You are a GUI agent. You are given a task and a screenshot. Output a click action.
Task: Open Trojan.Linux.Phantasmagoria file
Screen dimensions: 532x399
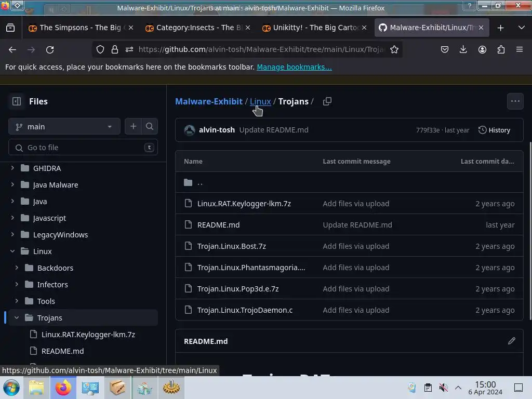251,268
